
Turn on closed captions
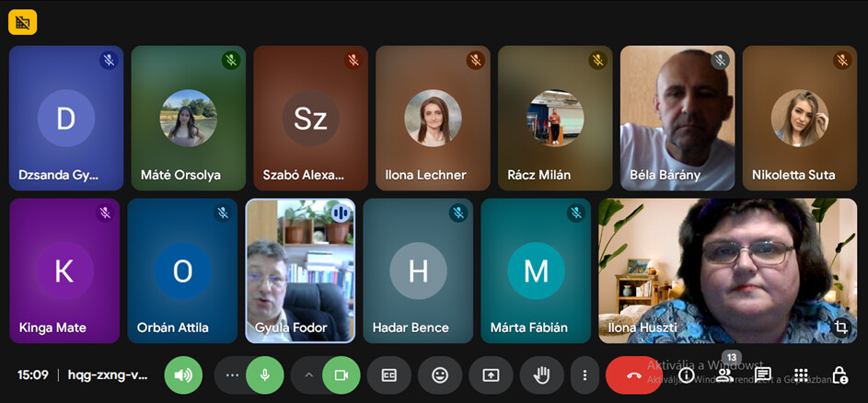click(x=389, y=375)
